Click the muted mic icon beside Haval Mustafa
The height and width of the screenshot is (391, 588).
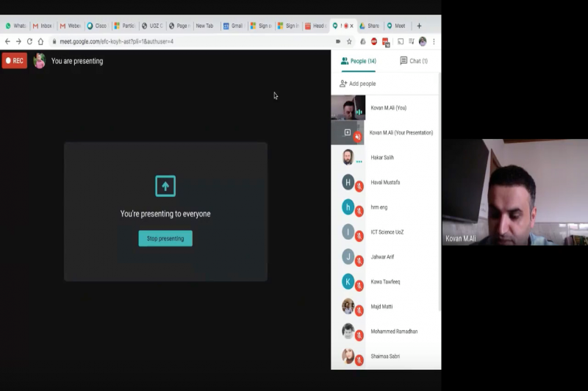359,187
